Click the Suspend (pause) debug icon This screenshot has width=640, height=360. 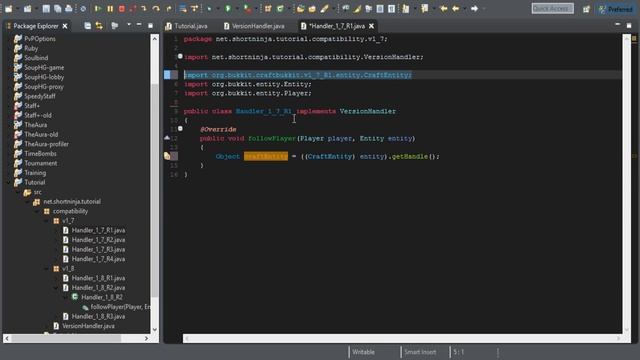coord(110,8)
